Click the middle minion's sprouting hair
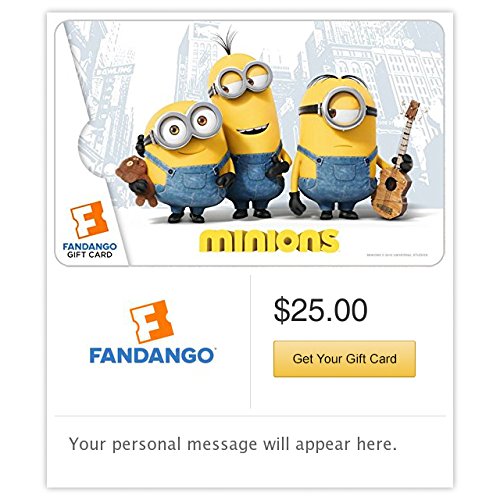The height and width of the screenshot is (500, 500). (x=227, y=41)
